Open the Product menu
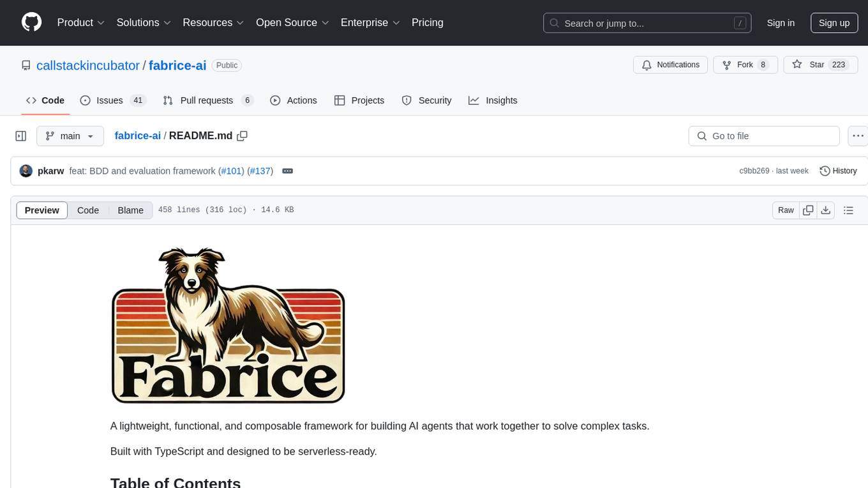 click(x=81, y=22)
